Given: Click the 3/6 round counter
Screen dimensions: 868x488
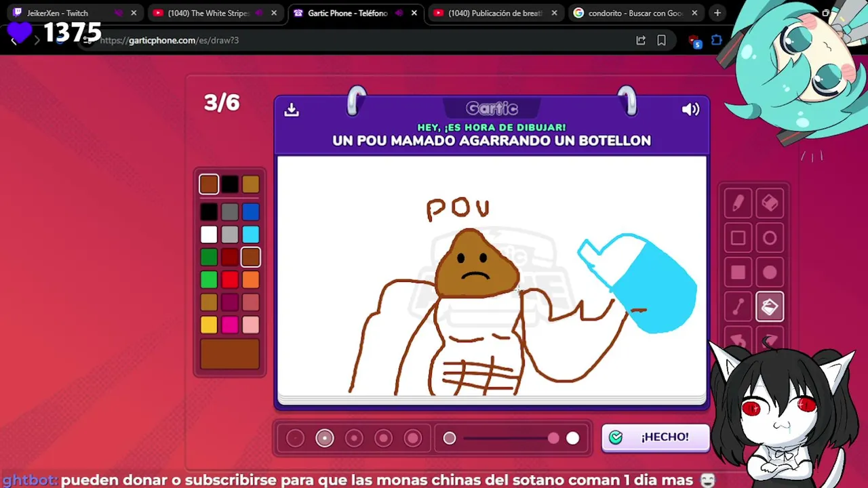Looking at the screenshot, I should (222, 103).
